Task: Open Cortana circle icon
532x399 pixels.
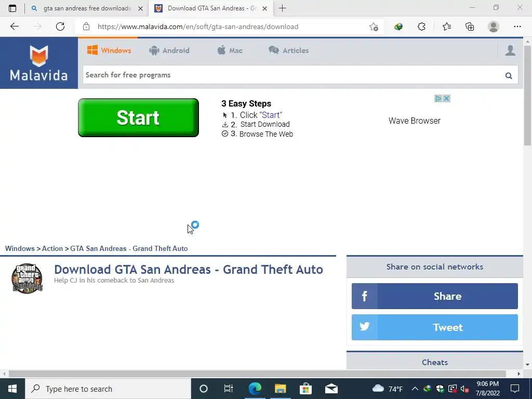Action: click(x=204, y=389)
